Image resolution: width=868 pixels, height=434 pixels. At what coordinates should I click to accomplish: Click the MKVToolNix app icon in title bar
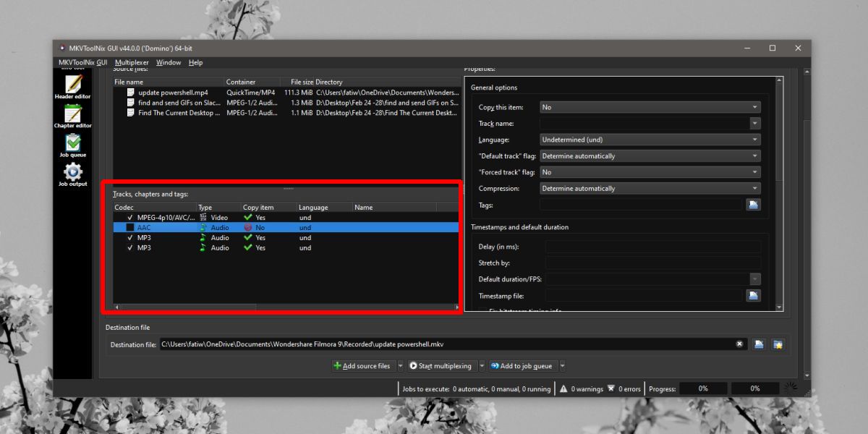(x=62, y=48)
